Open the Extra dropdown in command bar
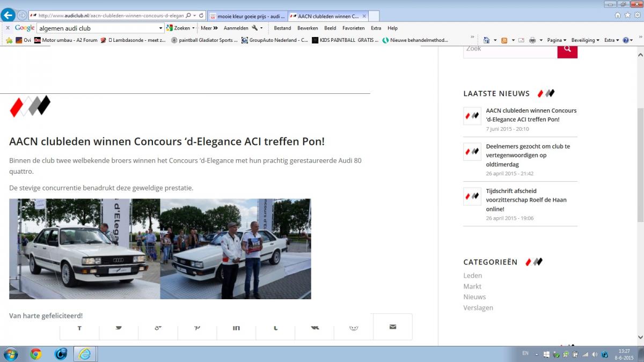 click(611, 40)
